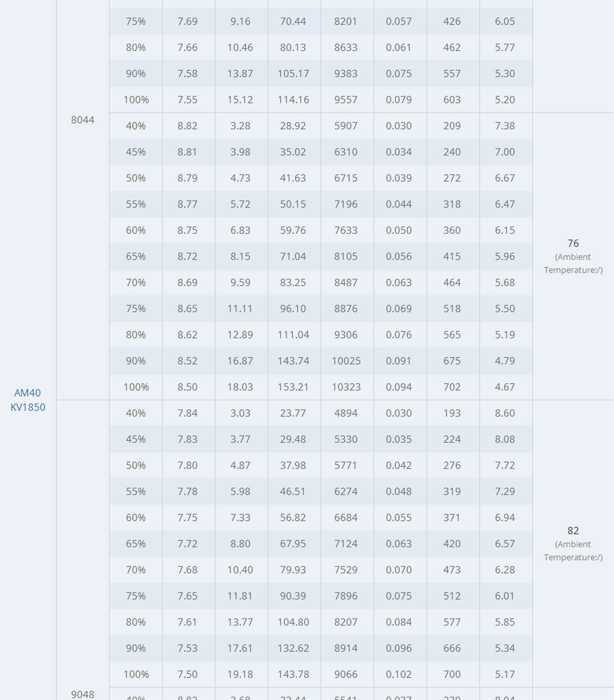The height and width of the screenshot is (700, 614).
Task: Select the 5907 RPM cell
Action: 346,126
